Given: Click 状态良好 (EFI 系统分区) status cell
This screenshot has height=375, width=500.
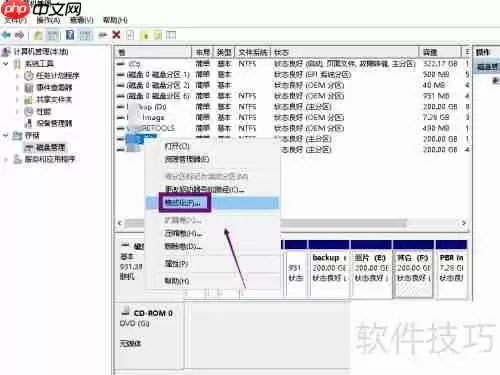Looking at the screenshot, I should coord(312,74).
